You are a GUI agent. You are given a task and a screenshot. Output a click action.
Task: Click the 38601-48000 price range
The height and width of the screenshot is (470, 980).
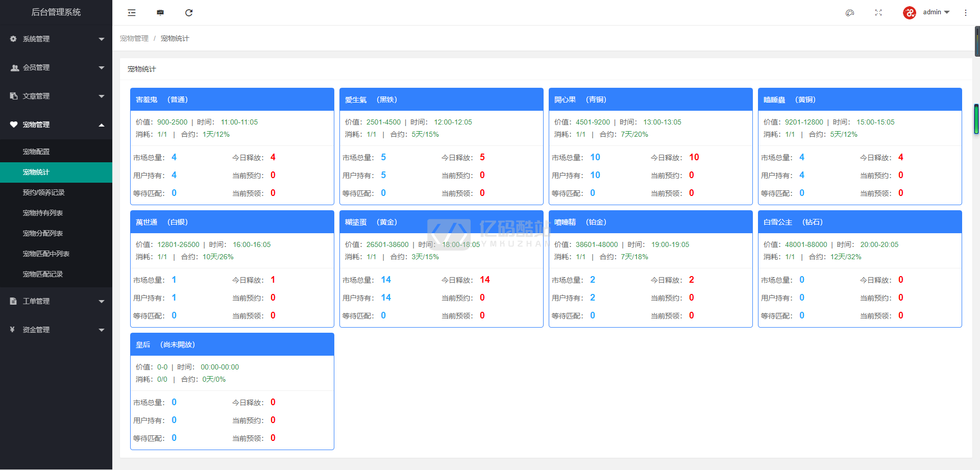point(597,244)
